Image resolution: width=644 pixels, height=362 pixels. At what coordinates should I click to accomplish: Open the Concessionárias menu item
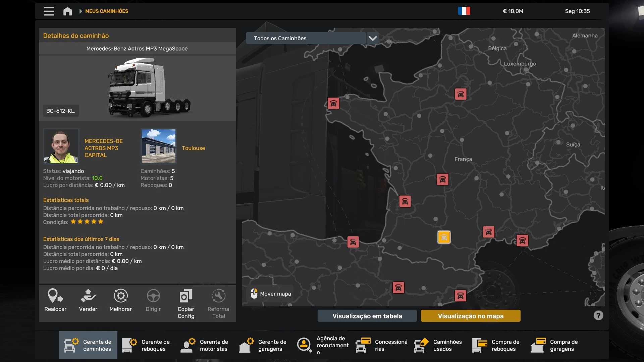(382, 345)
